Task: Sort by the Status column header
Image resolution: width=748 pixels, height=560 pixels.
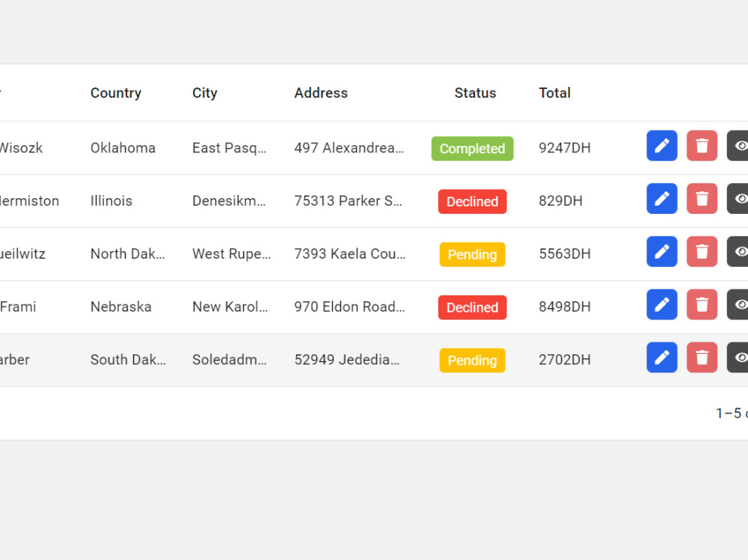Action: point(475,93)
